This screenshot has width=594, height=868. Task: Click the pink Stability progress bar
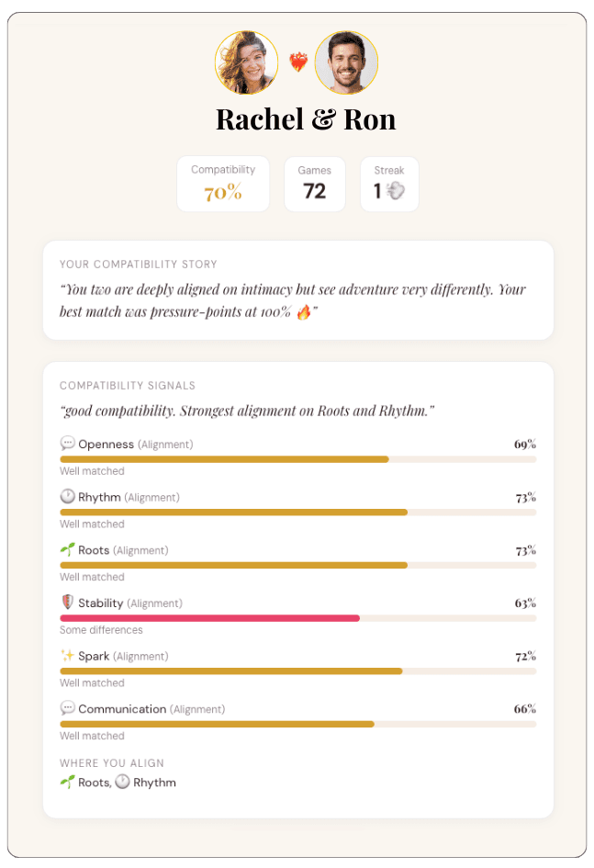coord(208,618)
